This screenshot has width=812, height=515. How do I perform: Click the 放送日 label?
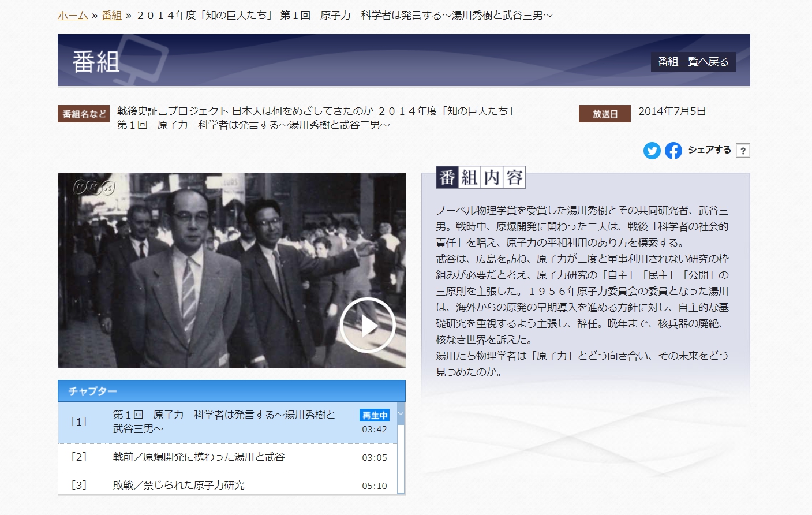click(x=605, y=114)
